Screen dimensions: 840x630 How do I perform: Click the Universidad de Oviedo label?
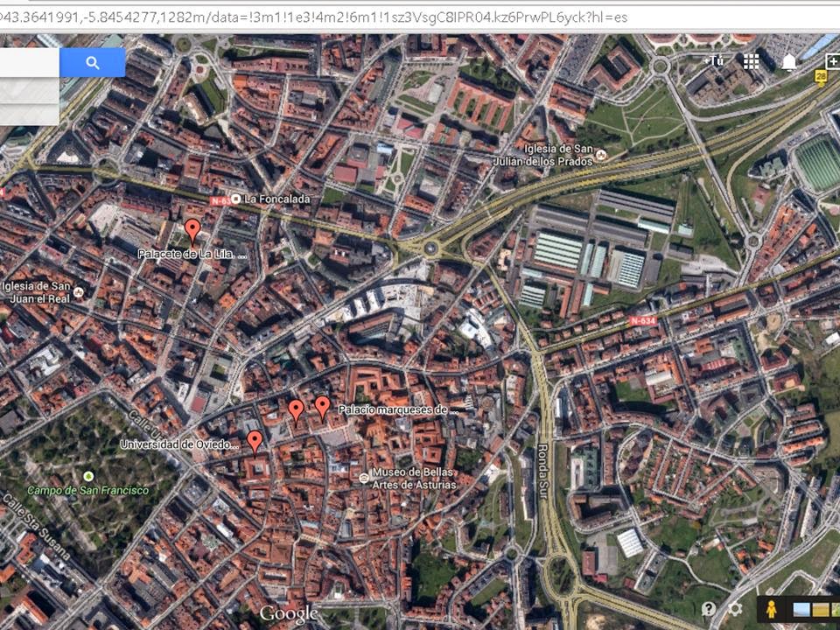(179, 444)
